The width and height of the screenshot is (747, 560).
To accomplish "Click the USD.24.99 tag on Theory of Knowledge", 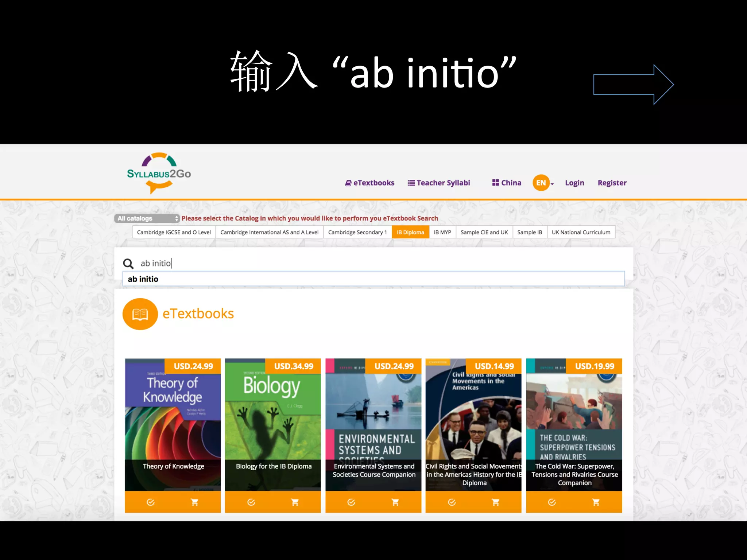I will click(193, 366).
